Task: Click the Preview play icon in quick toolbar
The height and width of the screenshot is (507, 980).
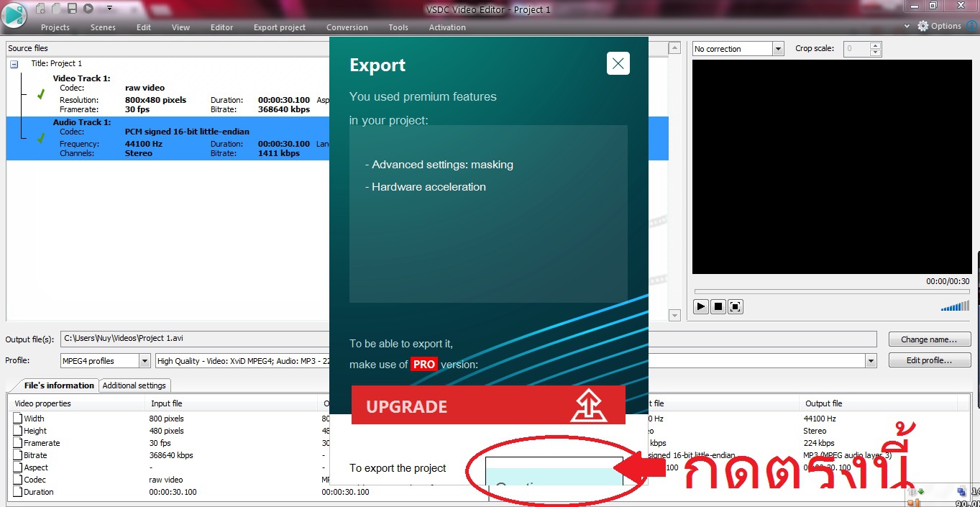Action: point(88,9)
